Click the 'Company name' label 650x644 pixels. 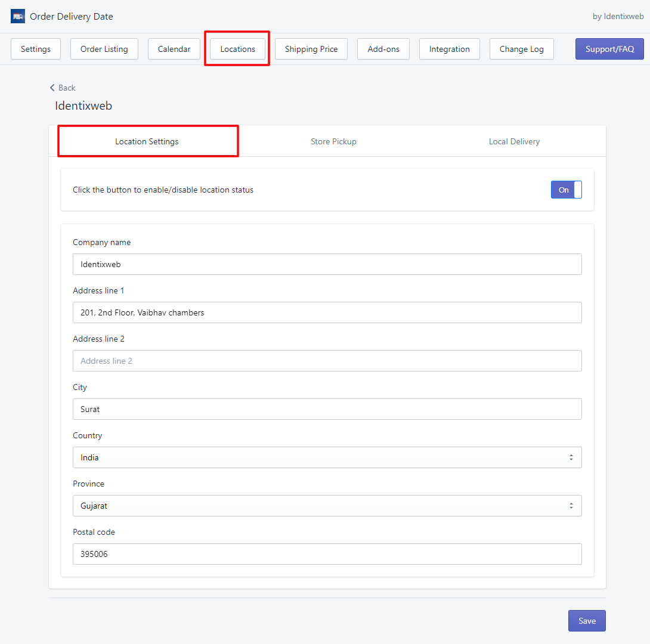point(101,242)
